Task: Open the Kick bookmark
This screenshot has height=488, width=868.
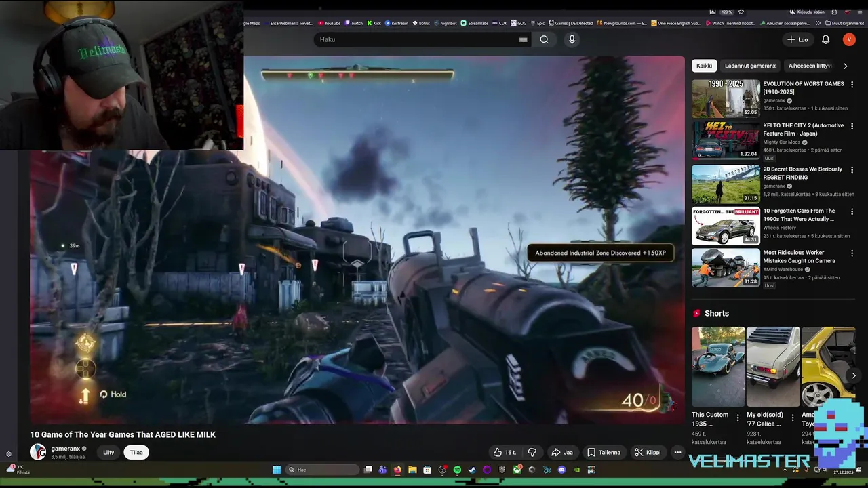Action: click(x=374, y=23)
